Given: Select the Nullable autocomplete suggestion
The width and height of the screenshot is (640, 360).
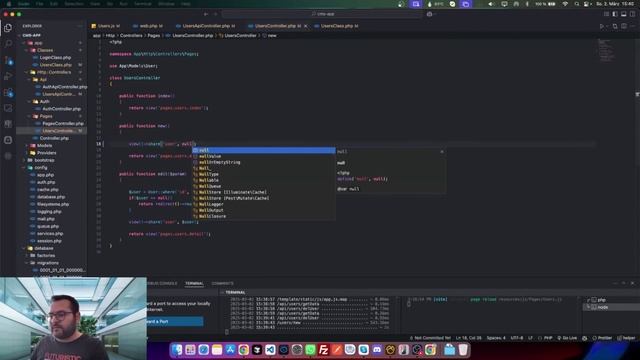Looking at the screenshot, I should [x=264, y=180].
